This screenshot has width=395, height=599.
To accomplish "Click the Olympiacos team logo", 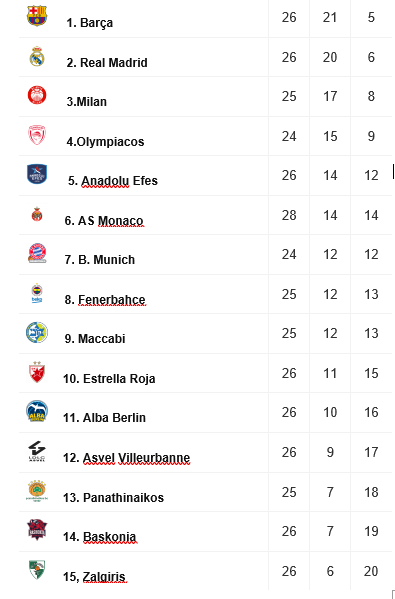I will click(x=37, y=135).
